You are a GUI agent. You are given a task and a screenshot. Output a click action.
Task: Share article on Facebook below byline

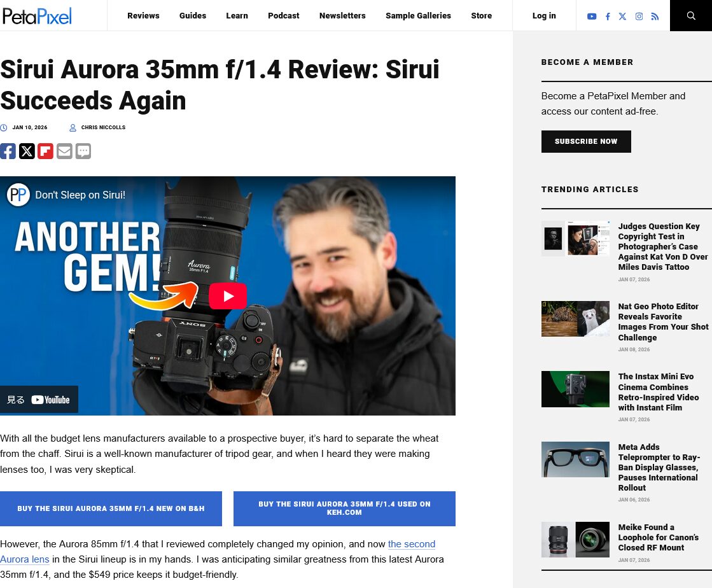tap(8, 151)
